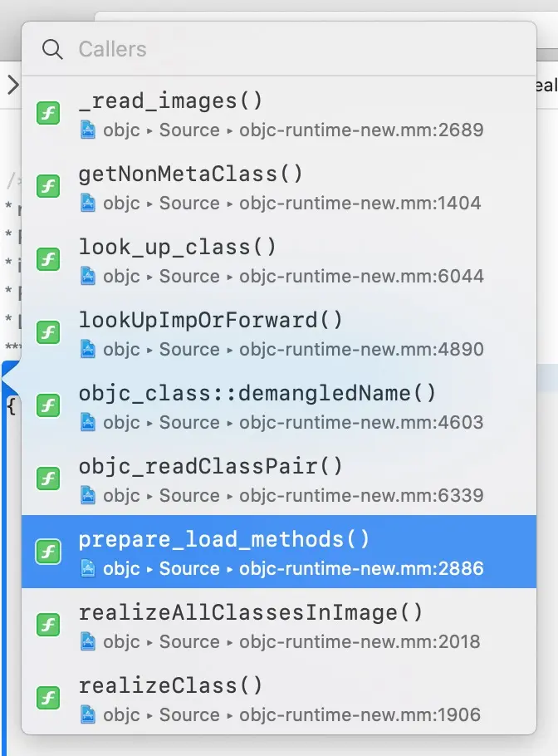This screenshot has height=756, width=558.
Task: Click the file icon under prepare_load_methods()
Action: [x=88, y=568]
